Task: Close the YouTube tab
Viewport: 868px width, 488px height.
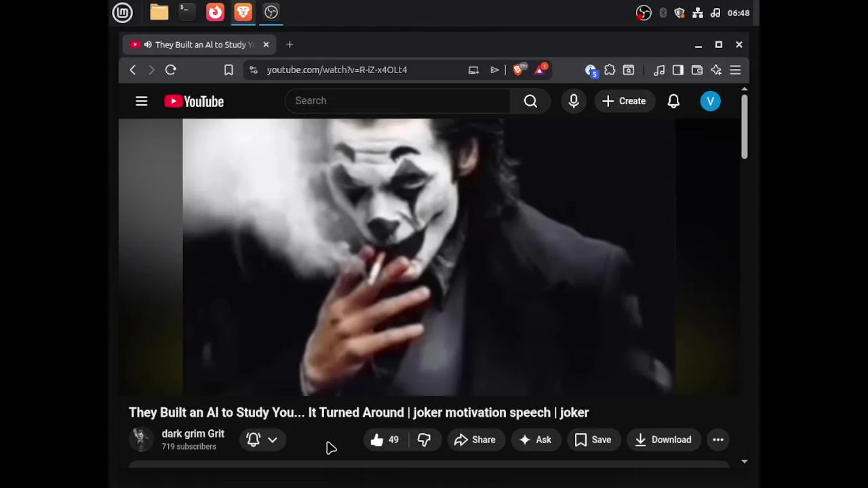Action: (266, 45)
